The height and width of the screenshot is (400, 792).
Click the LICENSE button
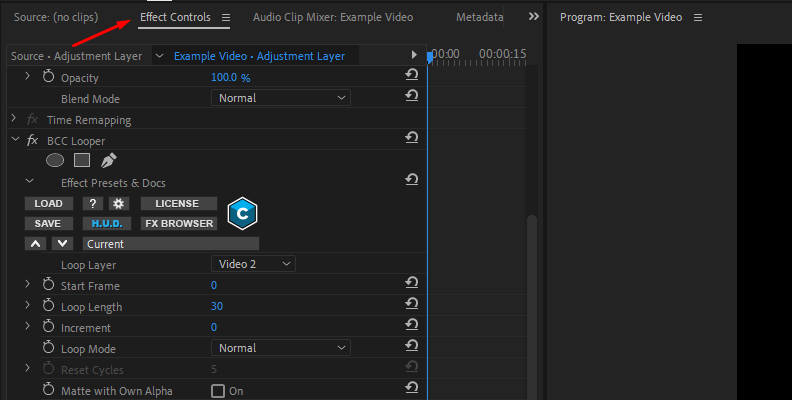click(179, 204)
